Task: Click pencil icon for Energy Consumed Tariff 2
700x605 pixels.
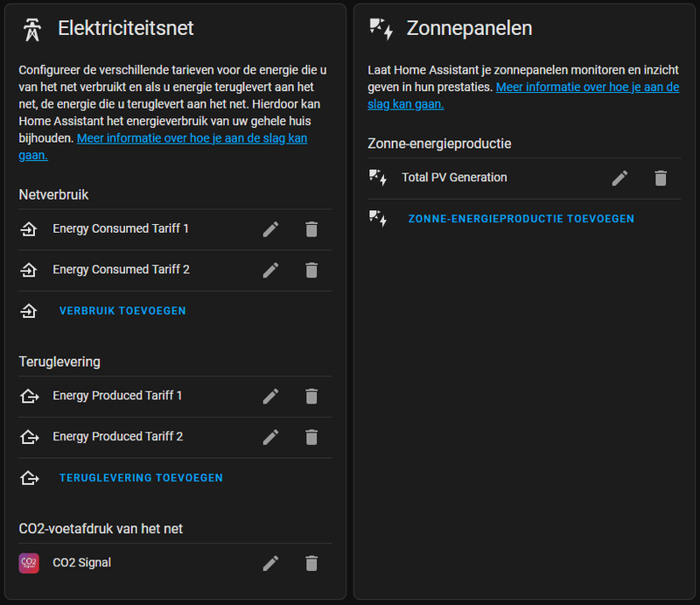Action: (x=270, y=270)
